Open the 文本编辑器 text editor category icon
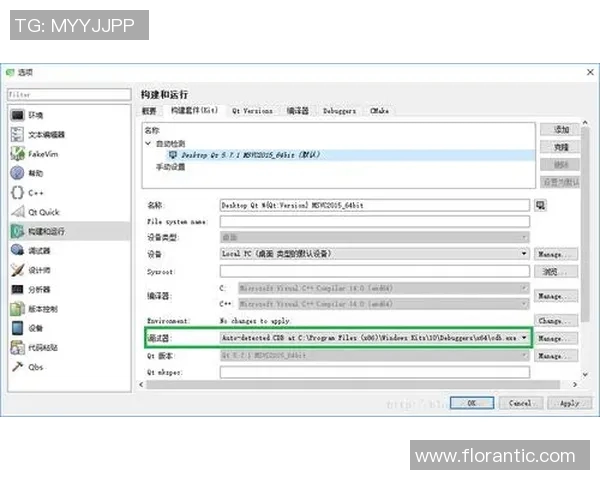The height and width of the screenshot is (480, 600). point(17,134)
